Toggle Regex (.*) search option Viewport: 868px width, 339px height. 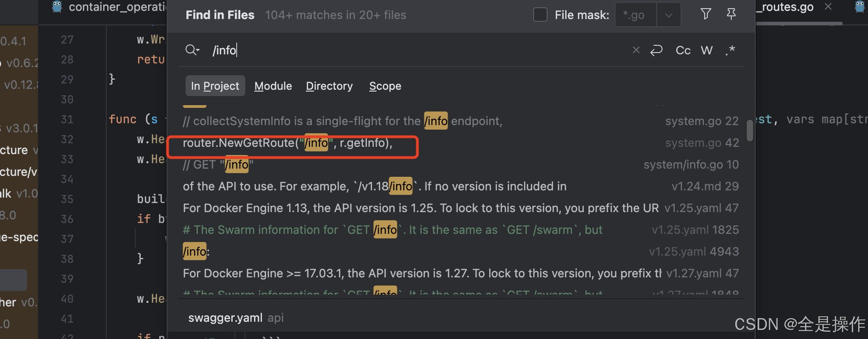pyautogui.click(x=730, y=50)
